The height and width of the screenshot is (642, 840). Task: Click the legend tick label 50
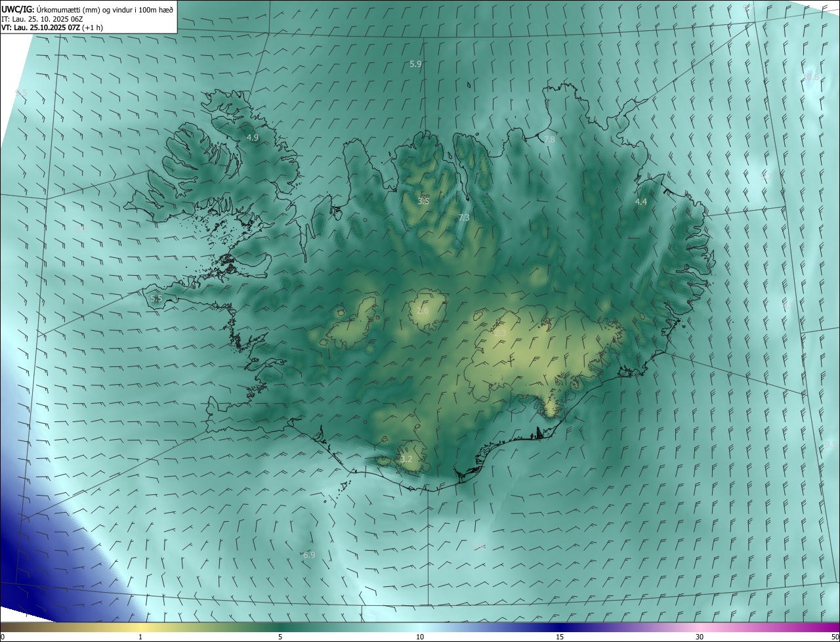coord(834,637)
